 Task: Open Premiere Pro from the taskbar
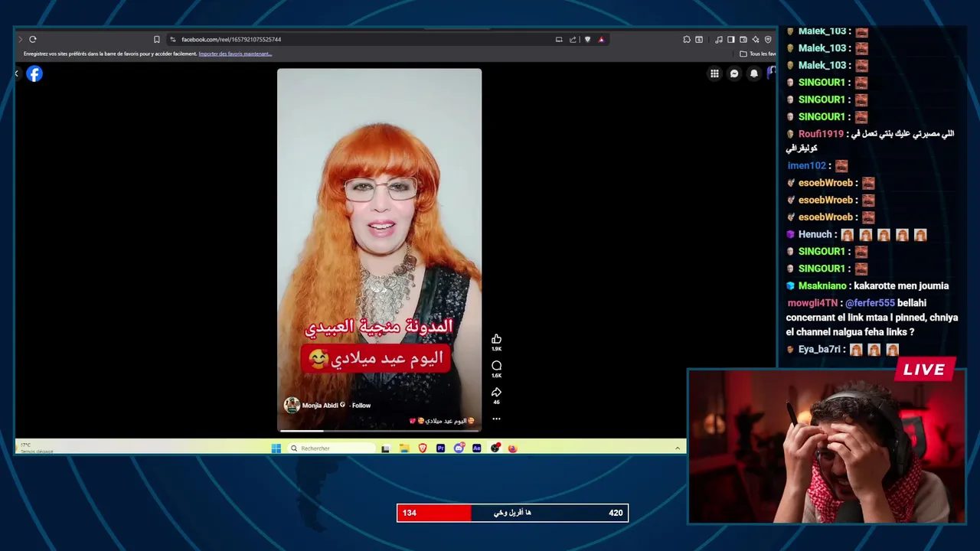[440, 448]
